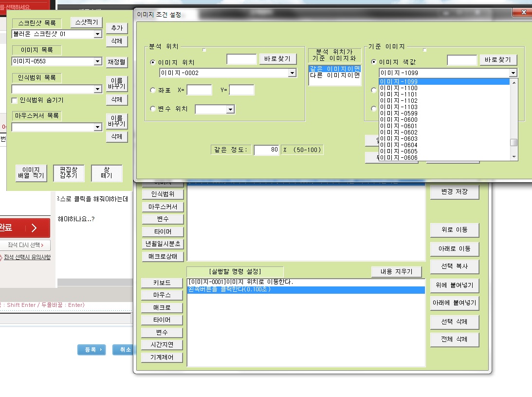Select 다른 이미지이면 in the condition list

(334, 76)
